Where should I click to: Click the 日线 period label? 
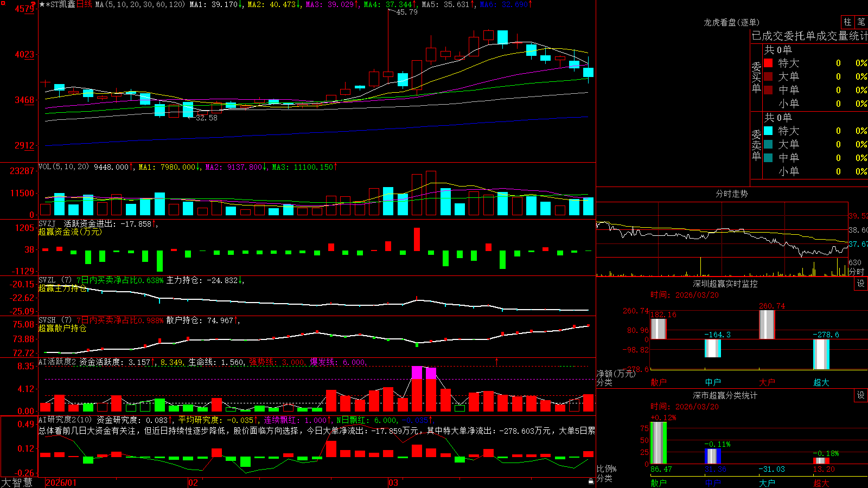tap(84, 4)
